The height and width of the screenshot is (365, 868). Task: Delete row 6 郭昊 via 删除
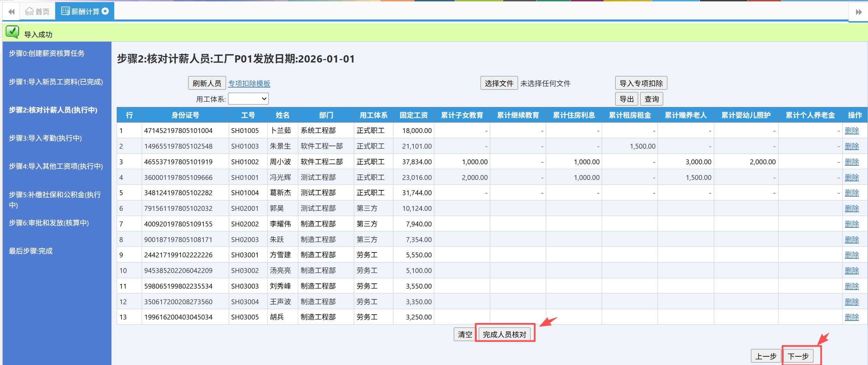852,208
